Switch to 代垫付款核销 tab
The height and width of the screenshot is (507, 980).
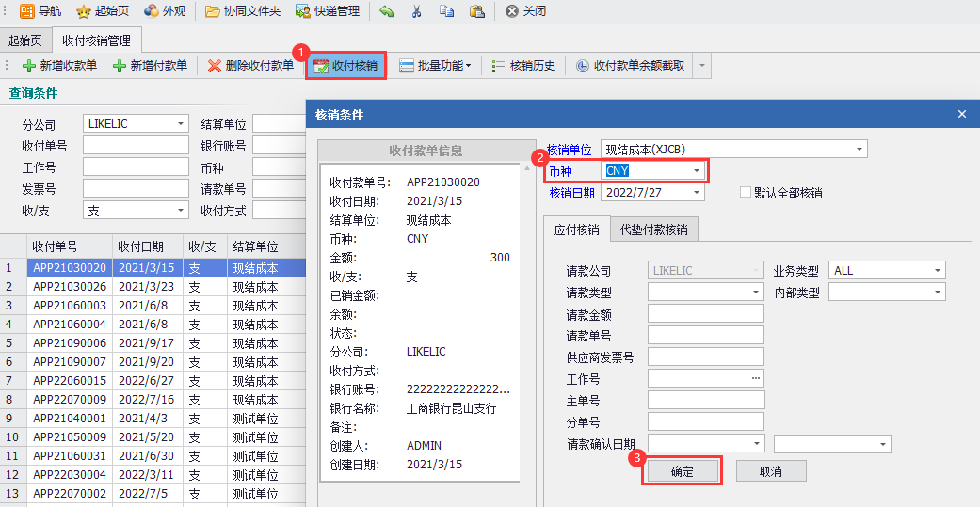[x=653, y=230]
